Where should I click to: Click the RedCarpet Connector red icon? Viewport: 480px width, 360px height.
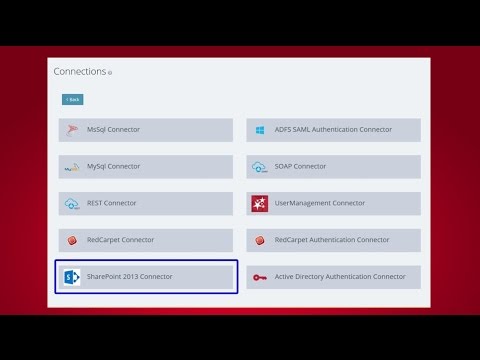(x=72, y=240)
